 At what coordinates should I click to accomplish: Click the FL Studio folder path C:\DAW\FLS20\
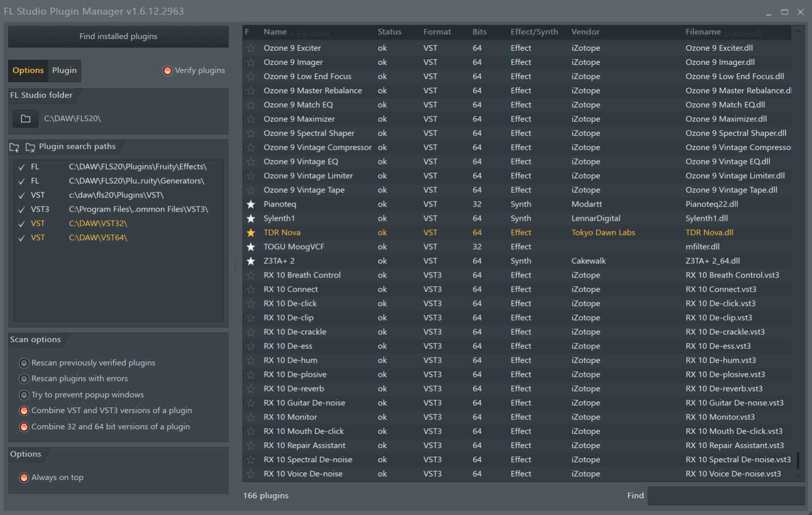(73, 119)
